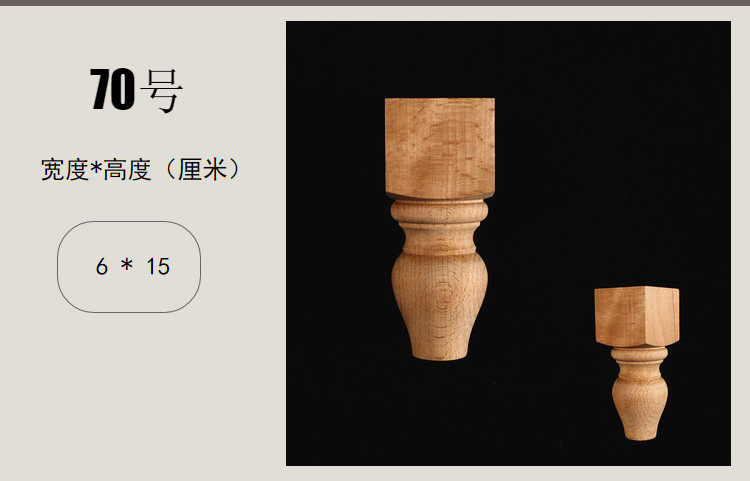This screenshot has width=750, height=481.
Task: Click empty black area of product photo
Action: [598, 143]
